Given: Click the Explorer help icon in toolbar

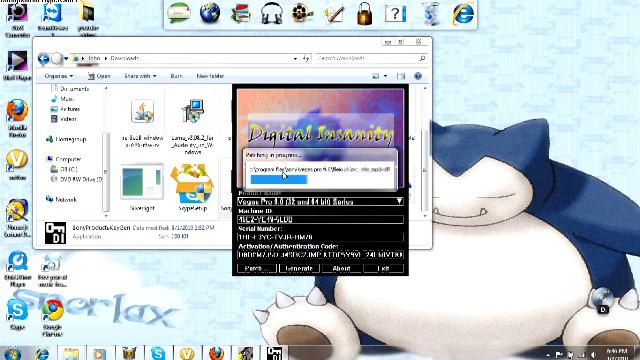Looking at the screenshot, I should point(418,76).
